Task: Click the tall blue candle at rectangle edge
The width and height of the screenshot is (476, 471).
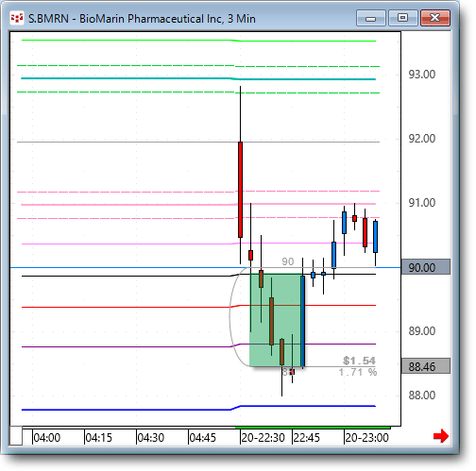Action: [x=302, y=321]
